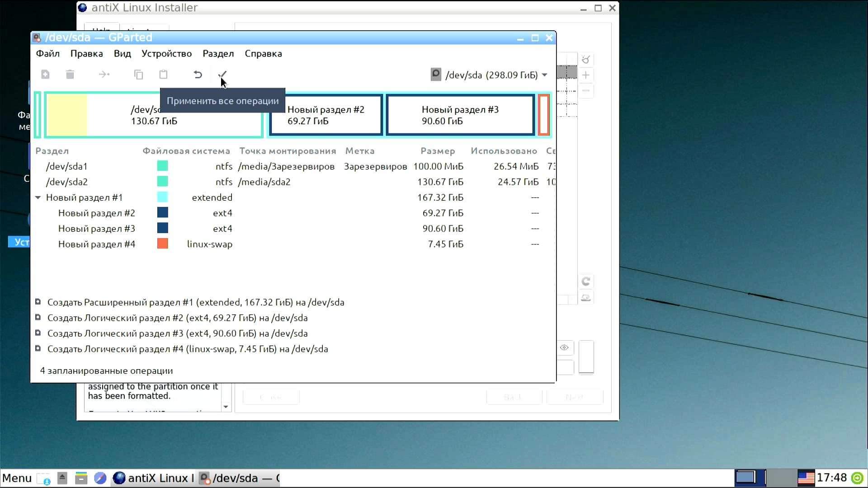The width and height of the screenshot is (868, 488).
Task: Open the Устройство menu
Action: (x=166, y=53)
